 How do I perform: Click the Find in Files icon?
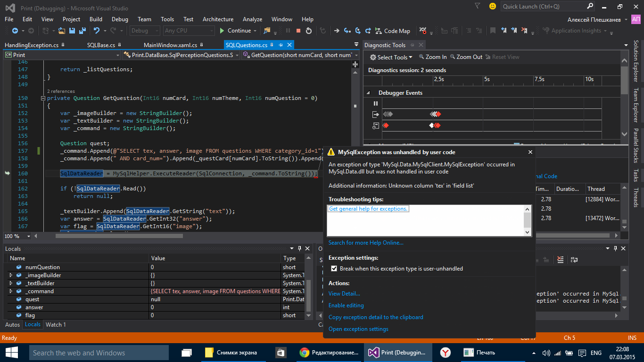[x=267, y=31]
